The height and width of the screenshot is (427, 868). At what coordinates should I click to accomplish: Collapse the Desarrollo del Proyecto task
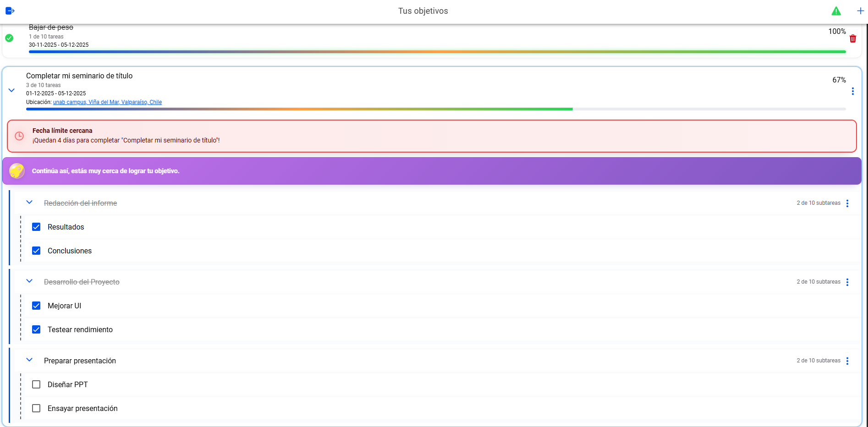(x=29, y=281)
